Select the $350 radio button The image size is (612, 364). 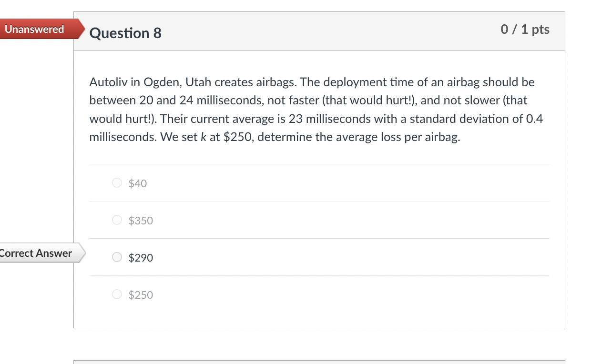tap(117, 220)
